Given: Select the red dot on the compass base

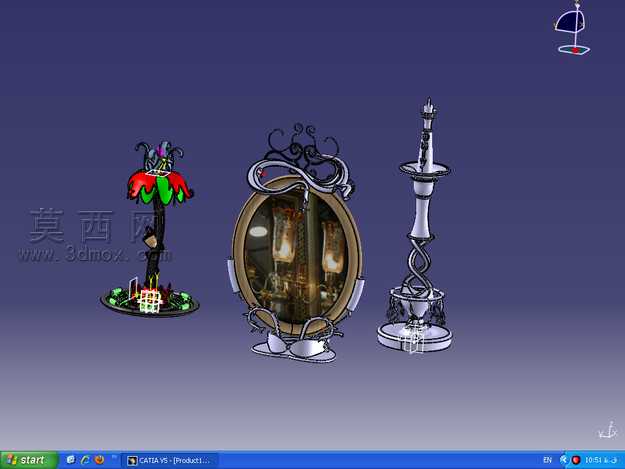Looking at the screenshot, I should coord(576,50).
